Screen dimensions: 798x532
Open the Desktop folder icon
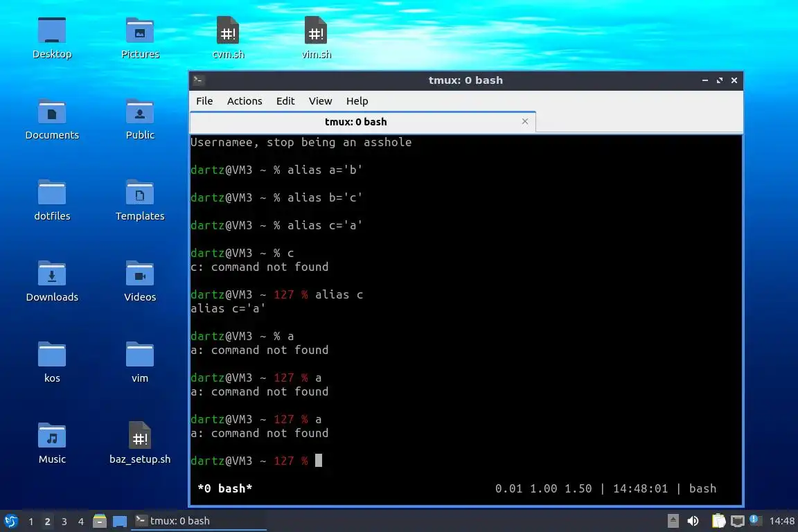[x=52, y=37]
